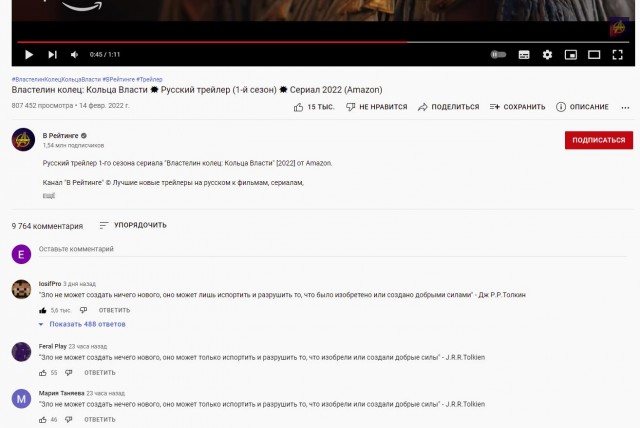Open the В Рейтинге channel avatar
Image resolution: width=640 pixels, height=428 pixels.
click(23, 140)
